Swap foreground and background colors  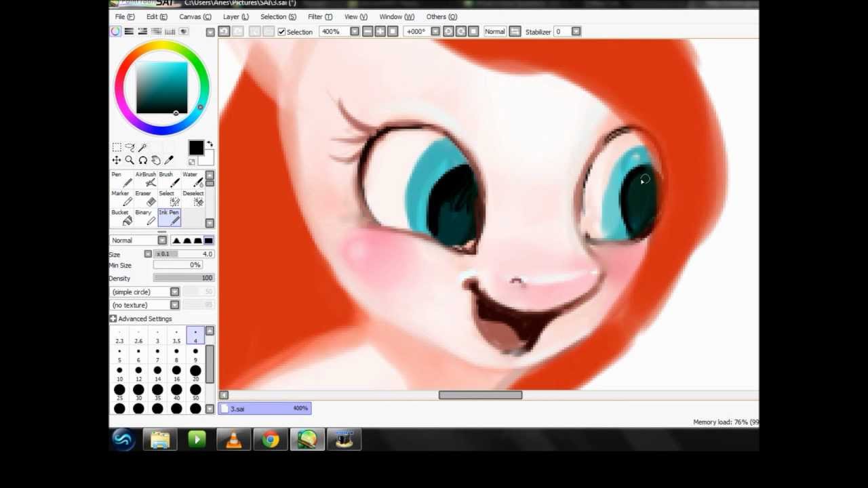pyautogui.click(x=210, y=144)
